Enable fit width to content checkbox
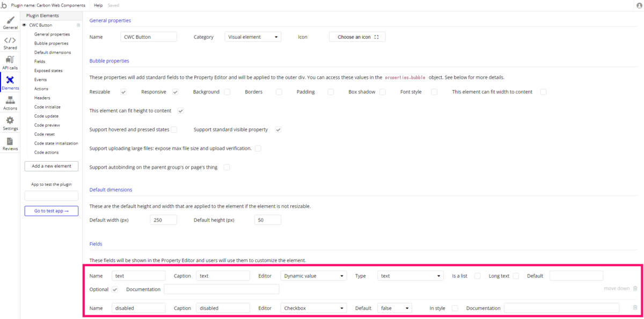644x319 pixels. click(543, 92)
